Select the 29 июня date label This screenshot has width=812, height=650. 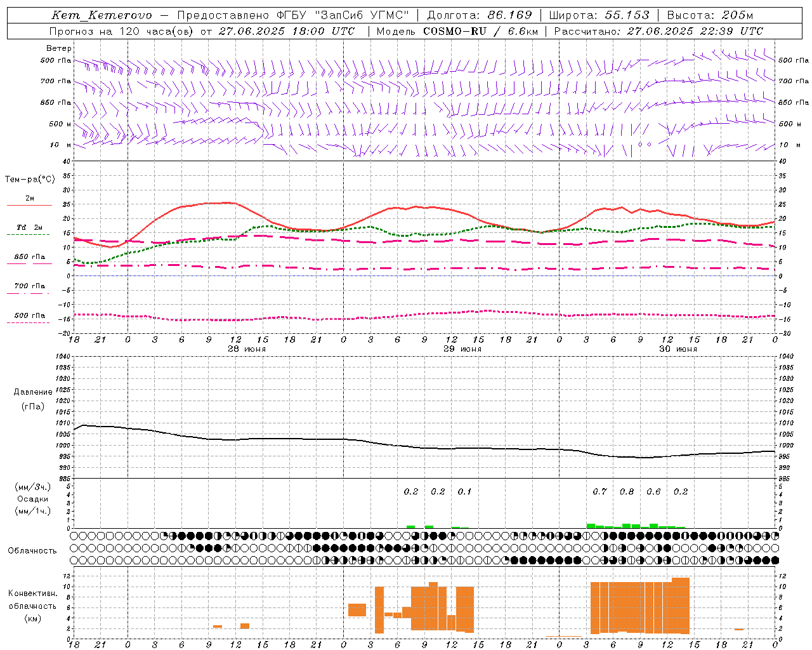[x=462, y=349]
